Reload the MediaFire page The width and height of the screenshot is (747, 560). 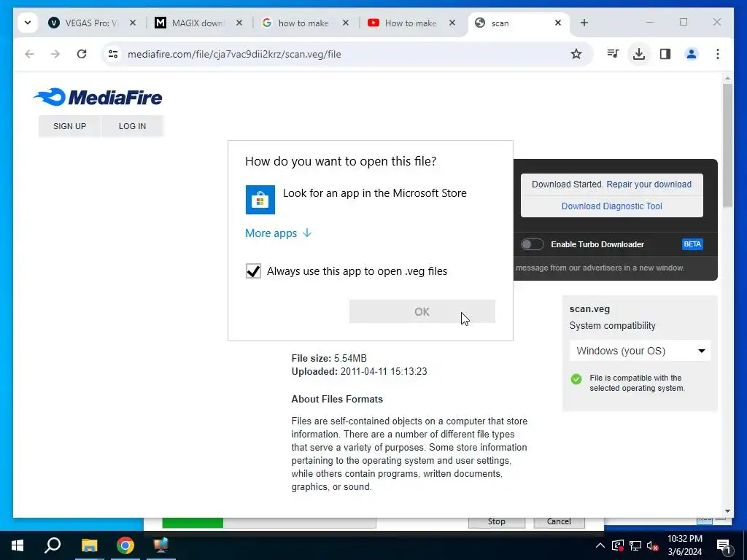point(82,54)
